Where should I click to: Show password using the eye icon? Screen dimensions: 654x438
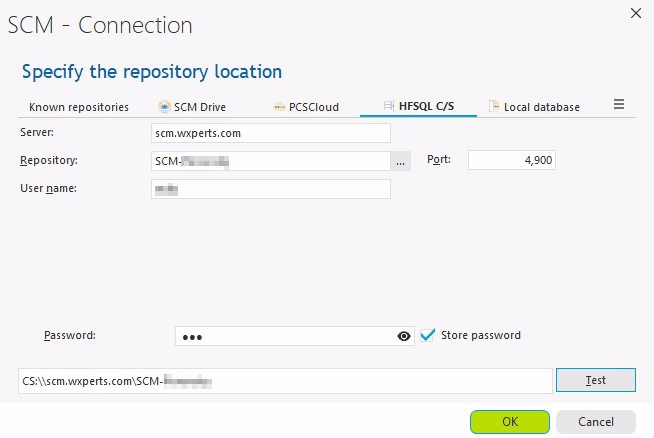point(404,337)
